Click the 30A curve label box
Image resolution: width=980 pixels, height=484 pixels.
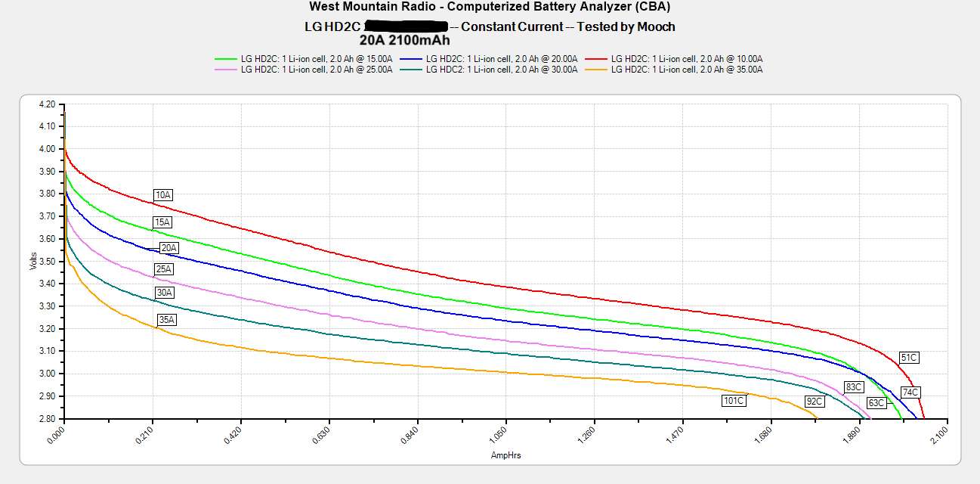[x=164, y=293]
